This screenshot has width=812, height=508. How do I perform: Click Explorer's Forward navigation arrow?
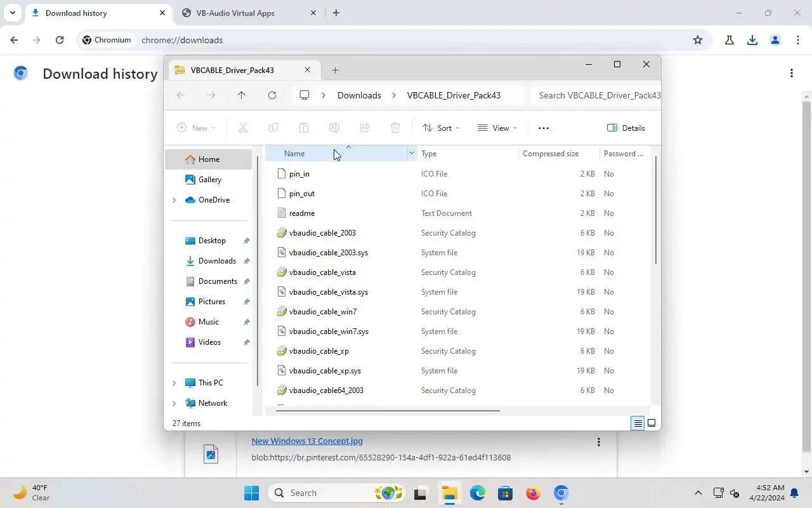click(x=211, y=95)
